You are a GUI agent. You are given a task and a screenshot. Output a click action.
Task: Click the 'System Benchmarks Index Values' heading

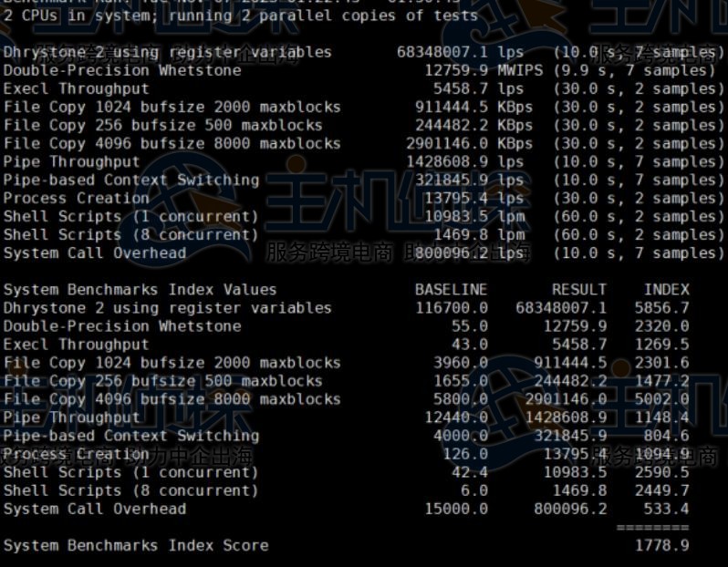[140, 290]
